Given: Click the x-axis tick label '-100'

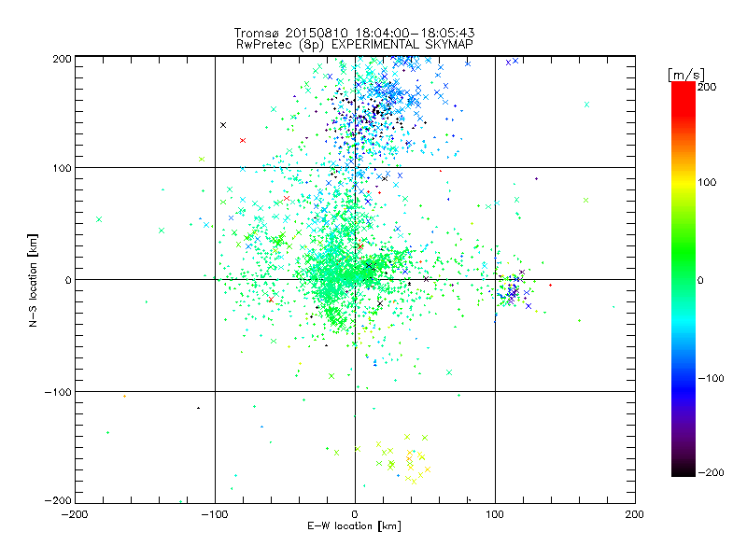Looking at the screenshot, I should click(x=215, y=514).
